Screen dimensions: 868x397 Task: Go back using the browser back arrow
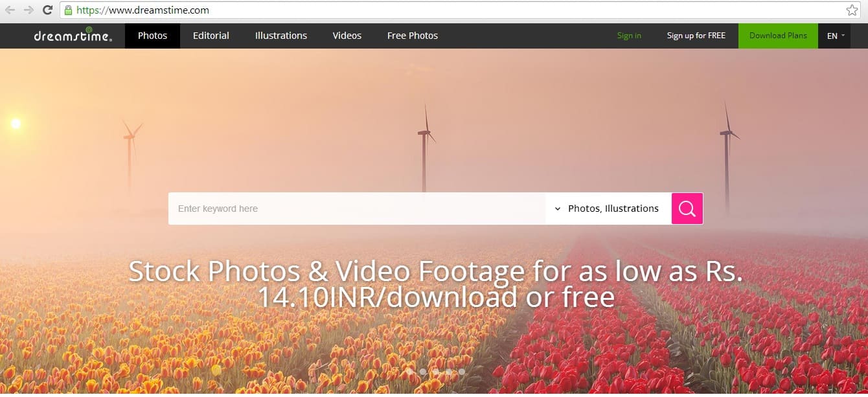coord(10,10)
